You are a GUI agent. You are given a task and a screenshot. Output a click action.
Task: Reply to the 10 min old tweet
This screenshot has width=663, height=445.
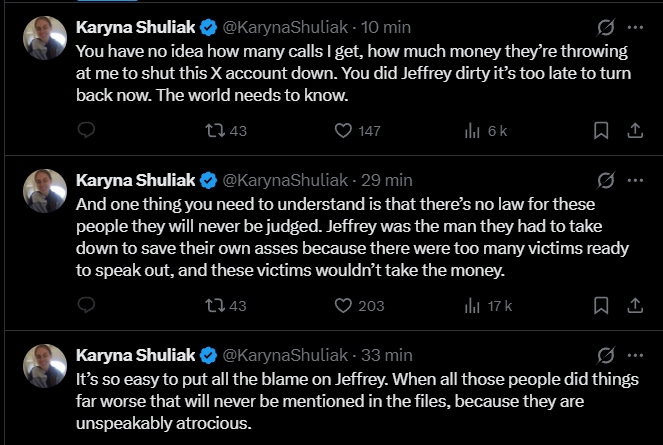[x=86, y=131]
